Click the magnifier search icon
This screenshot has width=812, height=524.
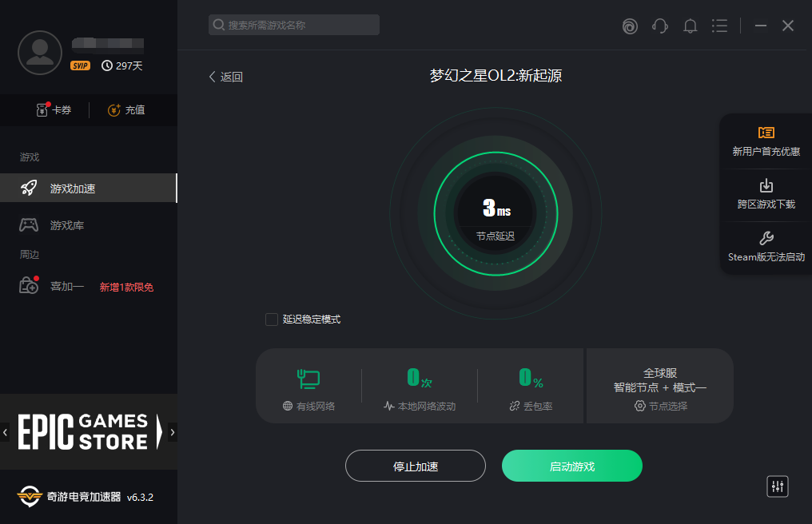pos(219,25)
